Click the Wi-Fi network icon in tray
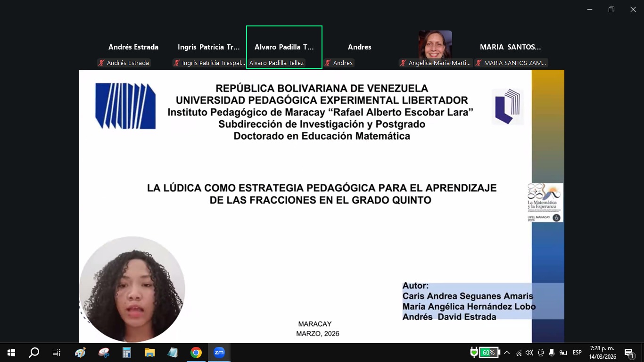This screenshot has width=644, height=362. (x=519, y=353)
